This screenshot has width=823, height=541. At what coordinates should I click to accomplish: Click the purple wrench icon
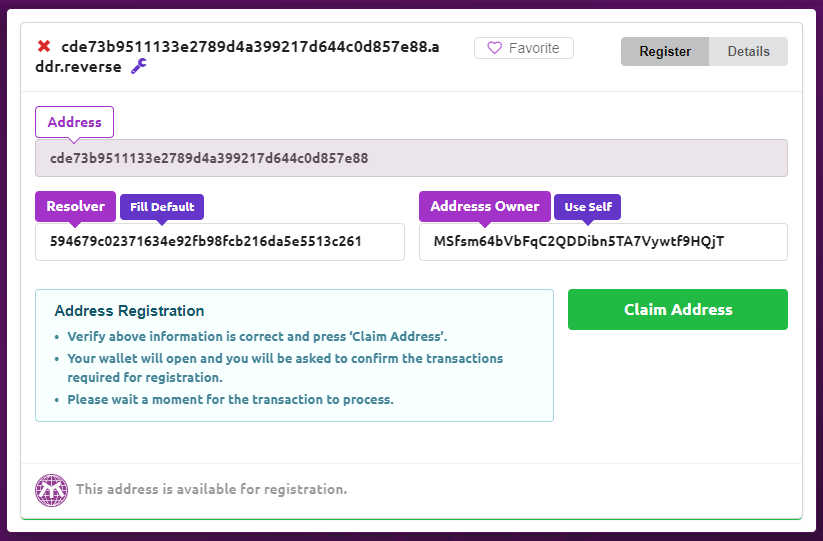pyautogui.click(x=139, y=66)
